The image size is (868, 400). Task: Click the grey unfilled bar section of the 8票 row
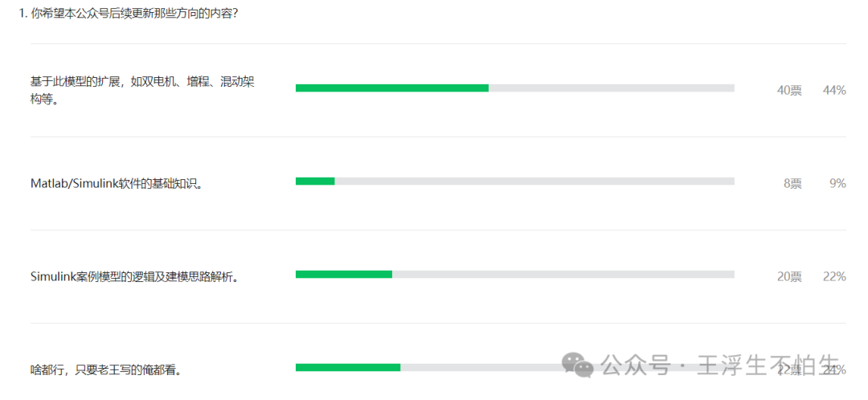tap(534, 181)
